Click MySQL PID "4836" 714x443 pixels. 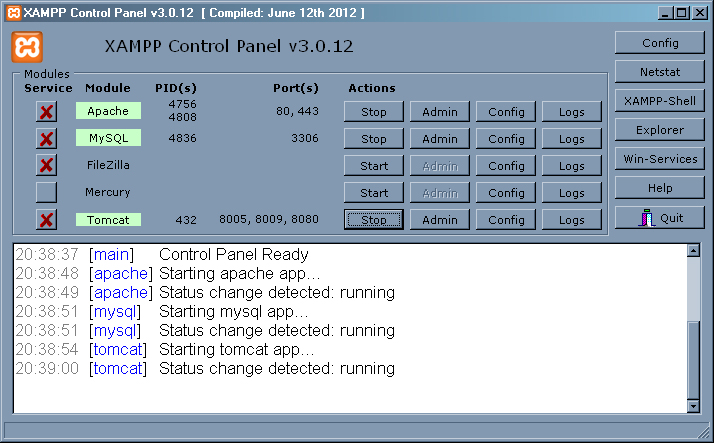point(183,138)
